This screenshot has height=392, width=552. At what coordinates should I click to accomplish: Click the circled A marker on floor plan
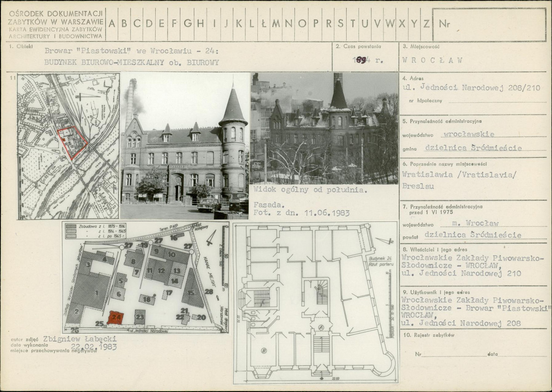(321, 327)
